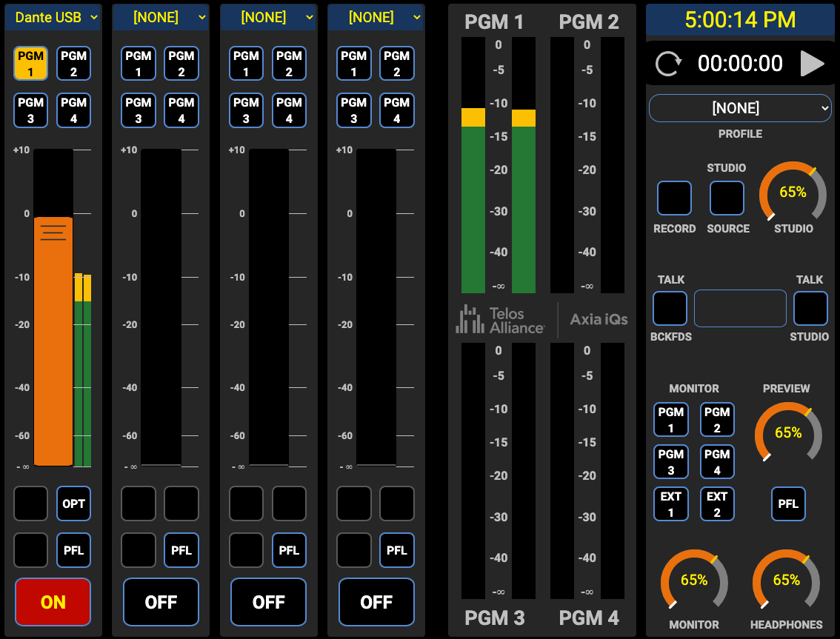Toggle PGM 1 assignment on Dante USB channel
This screenshot has width=840, height=639.
tap(30, 63)
